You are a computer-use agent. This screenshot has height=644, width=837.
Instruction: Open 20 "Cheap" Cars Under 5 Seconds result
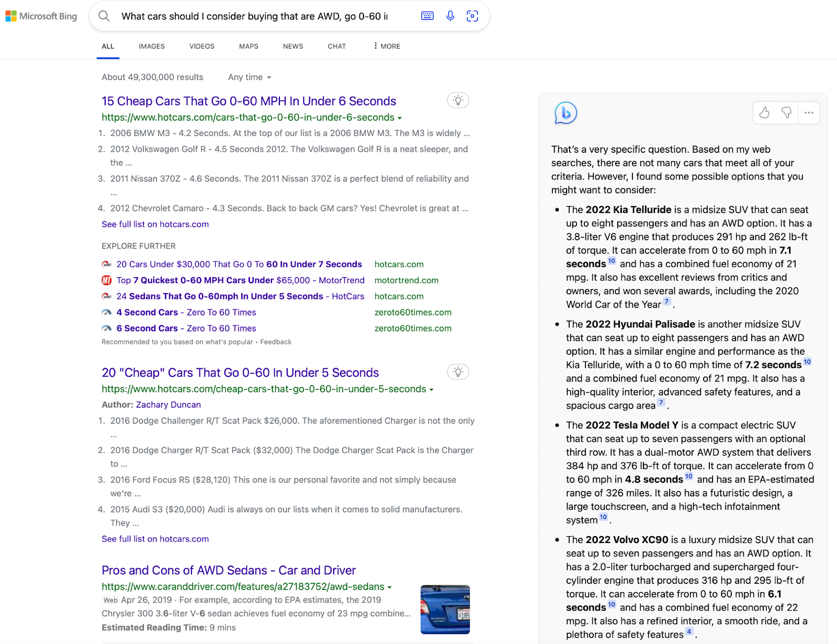[x=240, y=372]
